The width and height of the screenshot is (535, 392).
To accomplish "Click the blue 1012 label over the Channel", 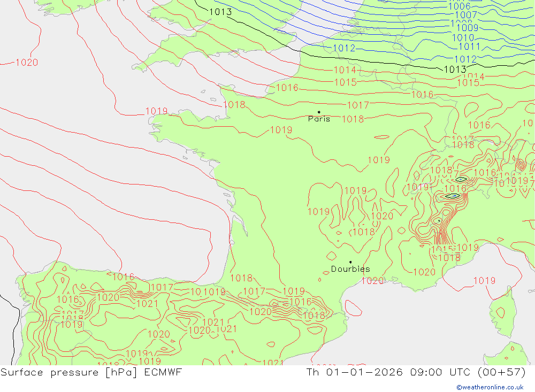I will 344,48.
